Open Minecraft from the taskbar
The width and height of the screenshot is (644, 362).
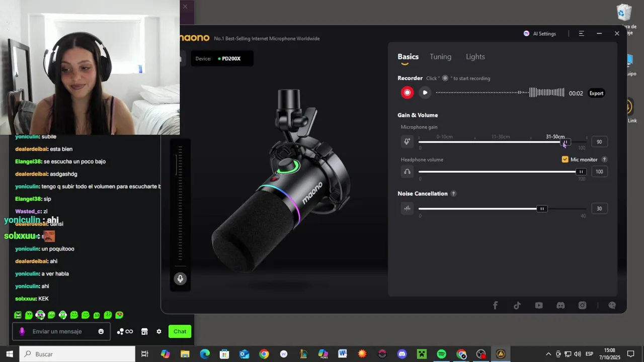(x=422, y=354)
